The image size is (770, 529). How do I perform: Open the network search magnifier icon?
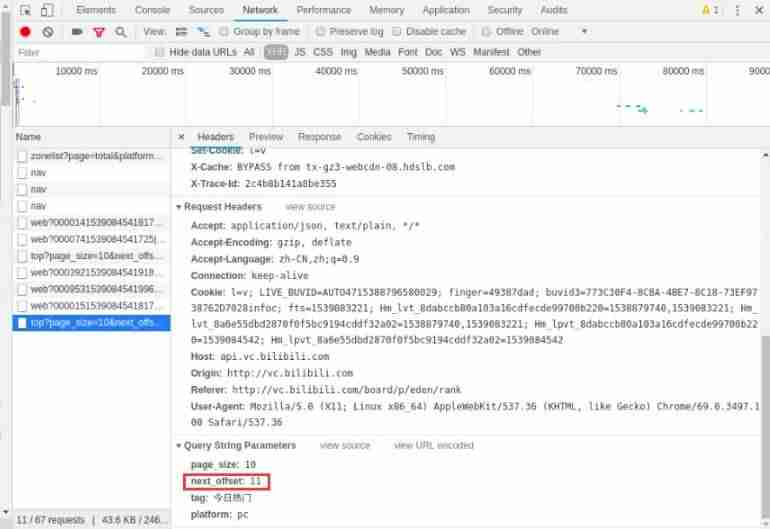pyautogui.click(x=121, y=32)
